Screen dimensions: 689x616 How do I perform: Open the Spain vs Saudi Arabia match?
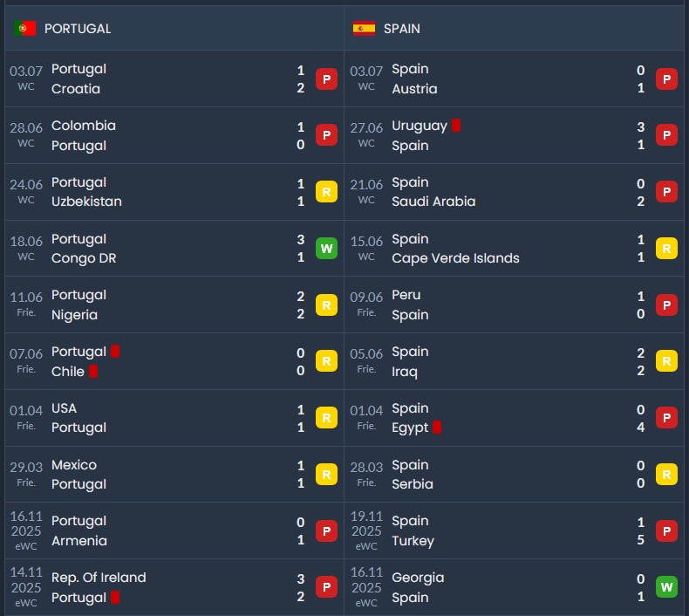pos(514,192)
